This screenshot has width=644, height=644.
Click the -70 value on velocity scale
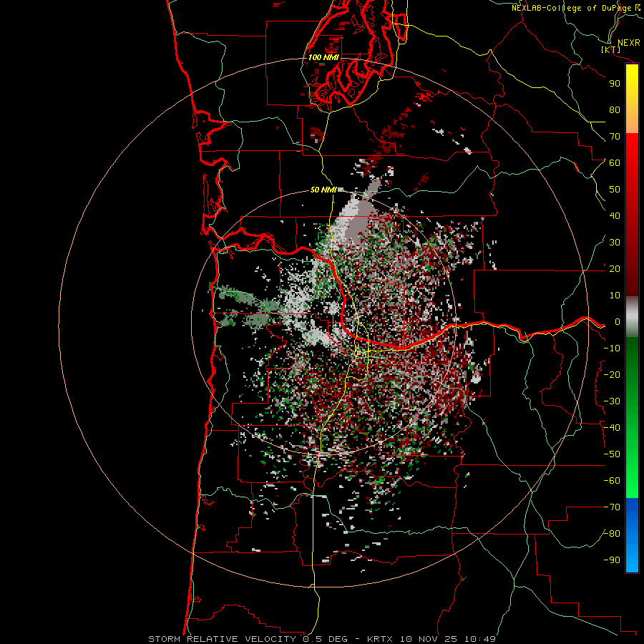click(612, 507)
